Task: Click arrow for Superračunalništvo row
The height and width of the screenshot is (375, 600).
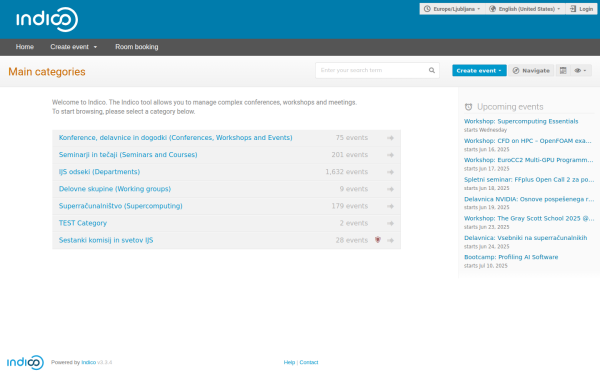Action: pos(390,206)
